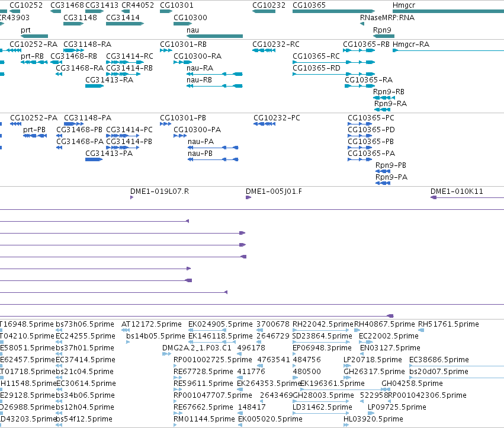Select transcript label prt-RB
Image resolution: width=504 pixels, height=428 pixels.
click(x=32, y=56)
